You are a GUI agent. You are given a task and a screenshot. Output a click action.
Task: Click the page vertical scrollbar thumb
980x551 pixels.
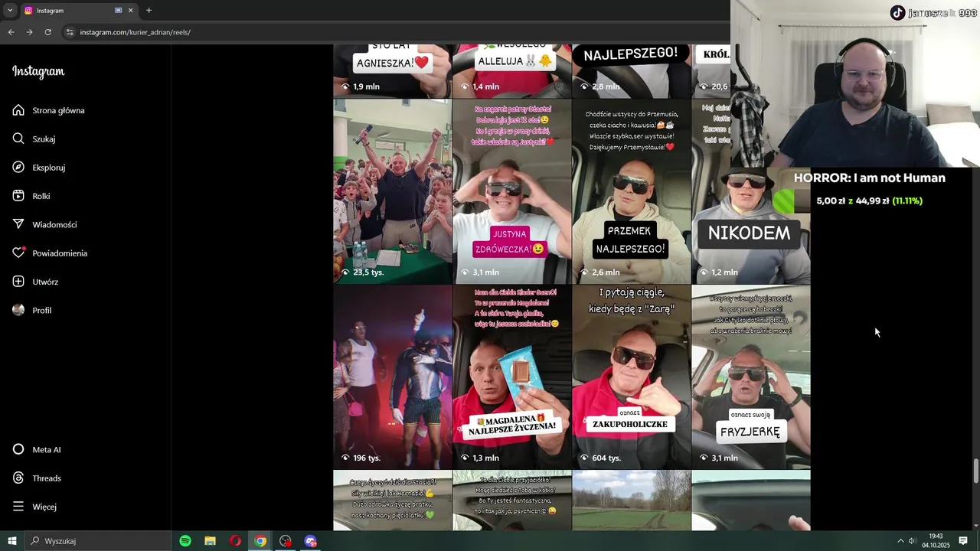[x=975, y=471]
